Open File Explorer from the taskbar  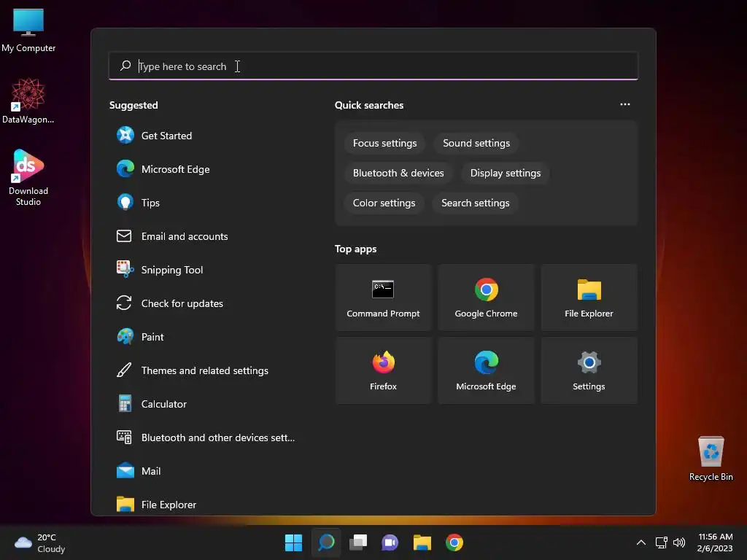coord(422,542)
